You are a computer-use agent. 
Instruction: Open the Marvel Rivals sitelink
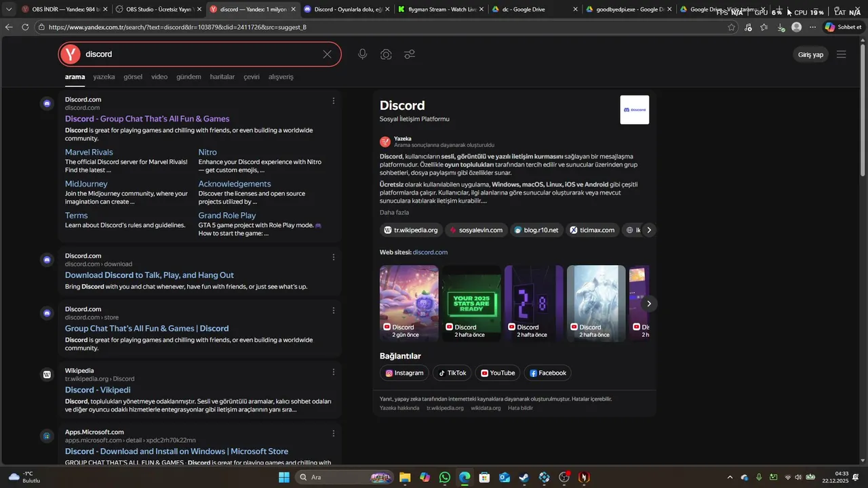click(89, 152)
